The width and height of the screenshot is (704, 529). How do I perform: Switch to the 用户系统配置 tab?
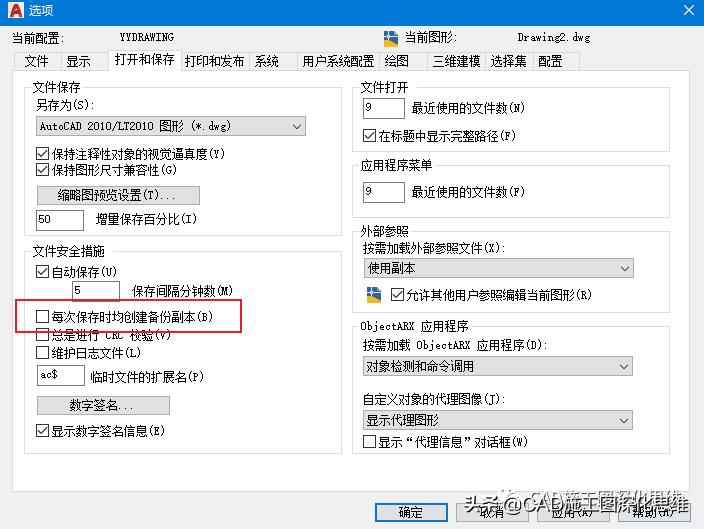(338, 61)
